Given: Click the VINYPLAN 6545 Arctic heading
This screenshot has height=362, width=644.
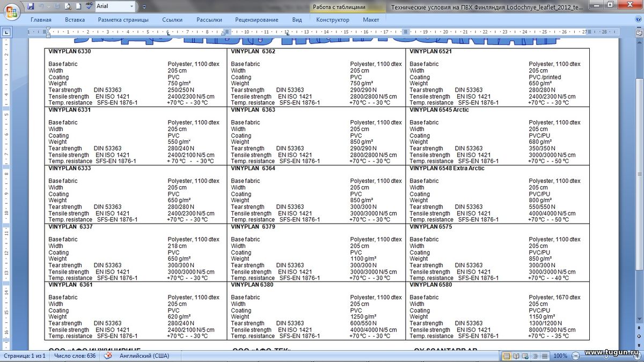Looking at the screenshot, I should click(x=439, y=110).
